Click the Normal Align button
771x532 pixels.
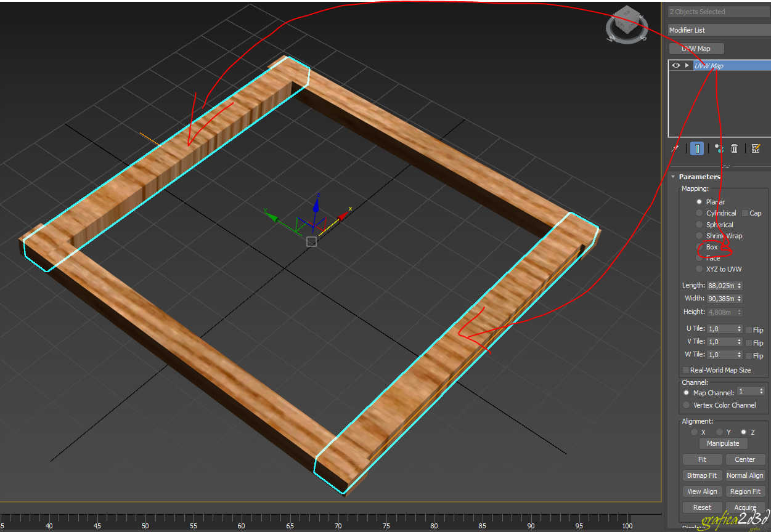click(x=744, y=475)
